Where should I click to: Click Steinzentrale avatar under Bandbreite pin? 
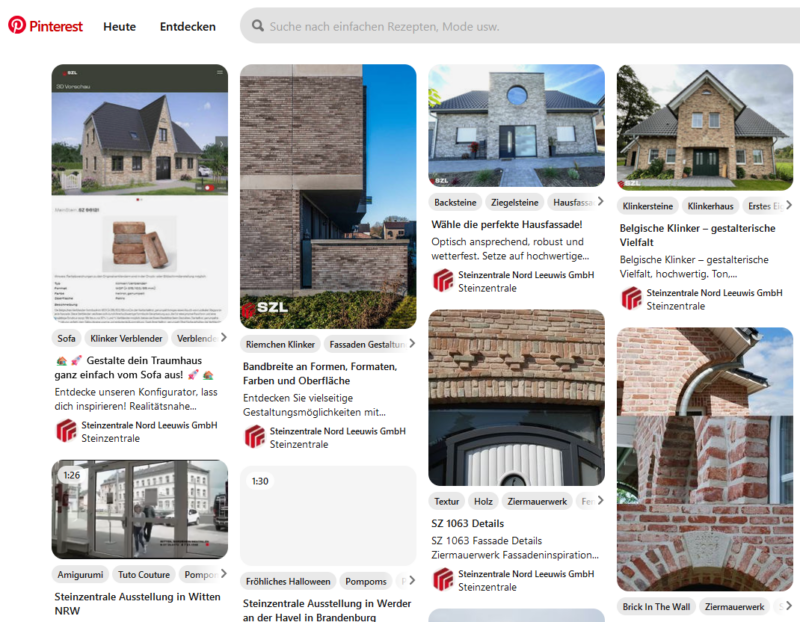(255, 437)
